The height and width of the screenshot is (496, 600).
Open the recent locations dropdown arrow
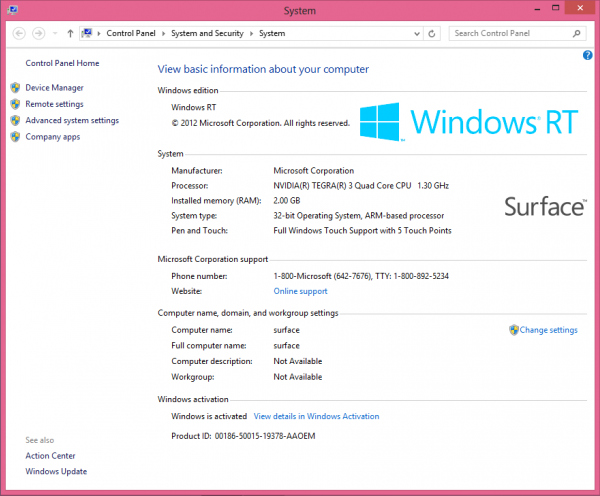pyautogui.click(x=55, y=34)
